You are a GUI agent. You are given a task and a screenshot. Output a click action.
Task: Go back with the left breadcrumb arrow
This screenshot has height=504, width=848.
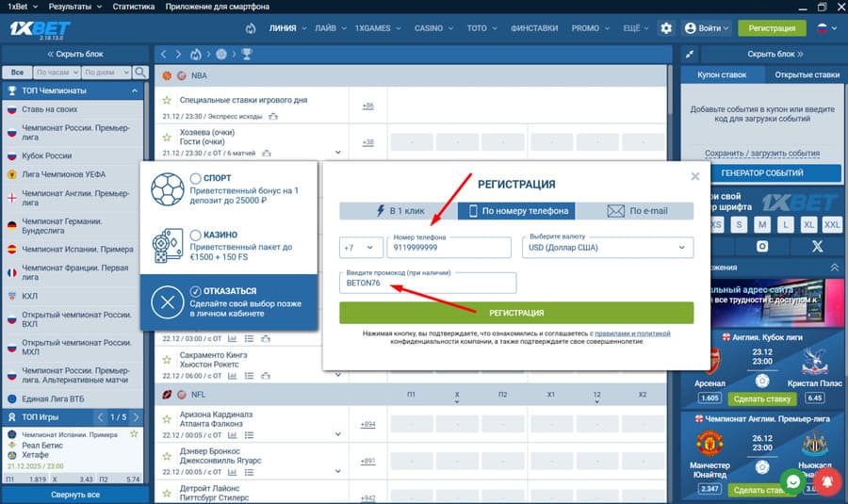pyautogui.click(x=163, y=54)
